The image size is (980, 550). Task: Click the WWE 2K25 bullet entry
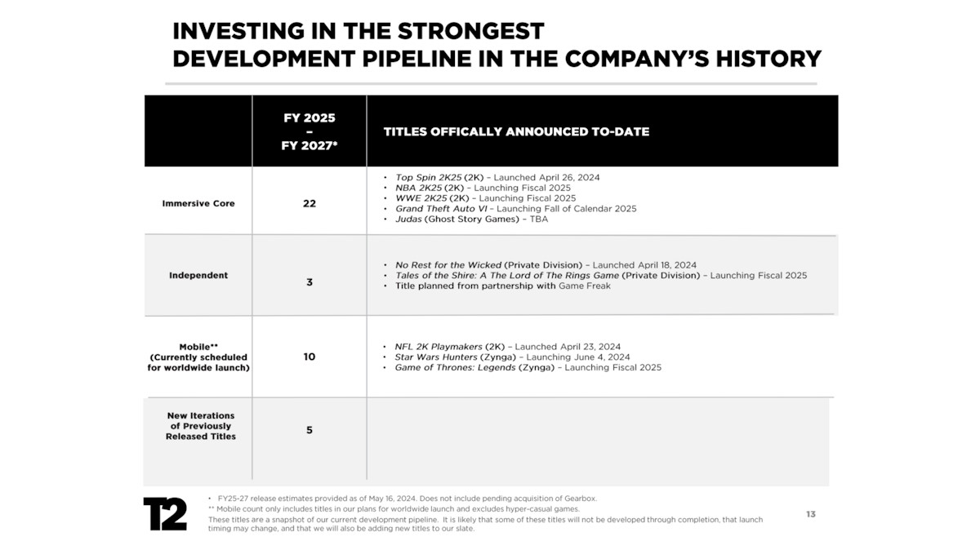tap(485, 198)
